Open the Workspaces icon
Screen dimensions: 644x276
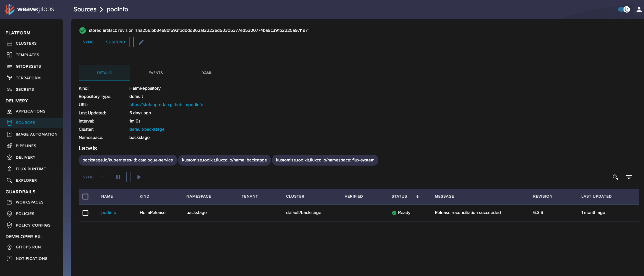[9, 202]
